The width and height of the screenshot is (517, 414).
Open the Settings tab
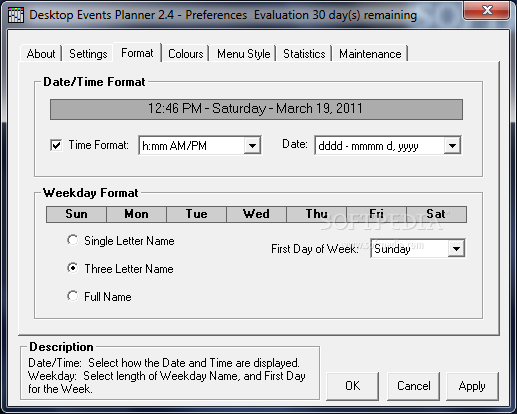point(88,54)
